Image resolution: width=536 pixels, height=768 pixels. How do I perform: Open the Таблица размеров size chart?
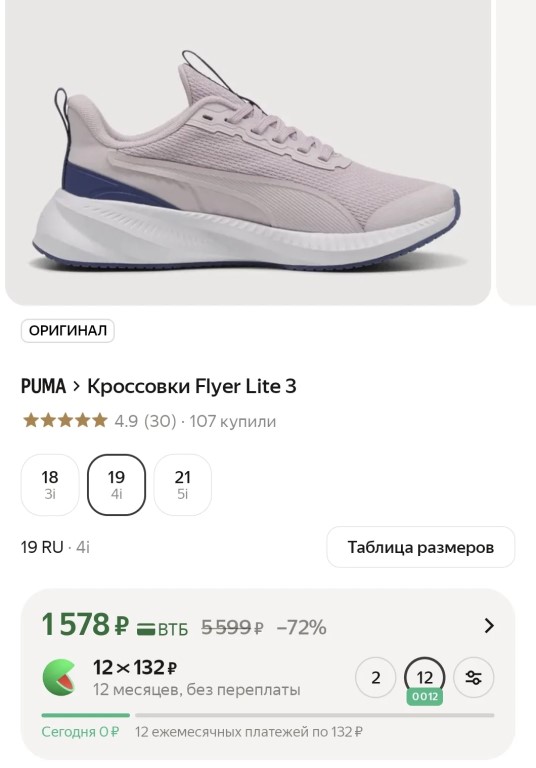(420, 547)
